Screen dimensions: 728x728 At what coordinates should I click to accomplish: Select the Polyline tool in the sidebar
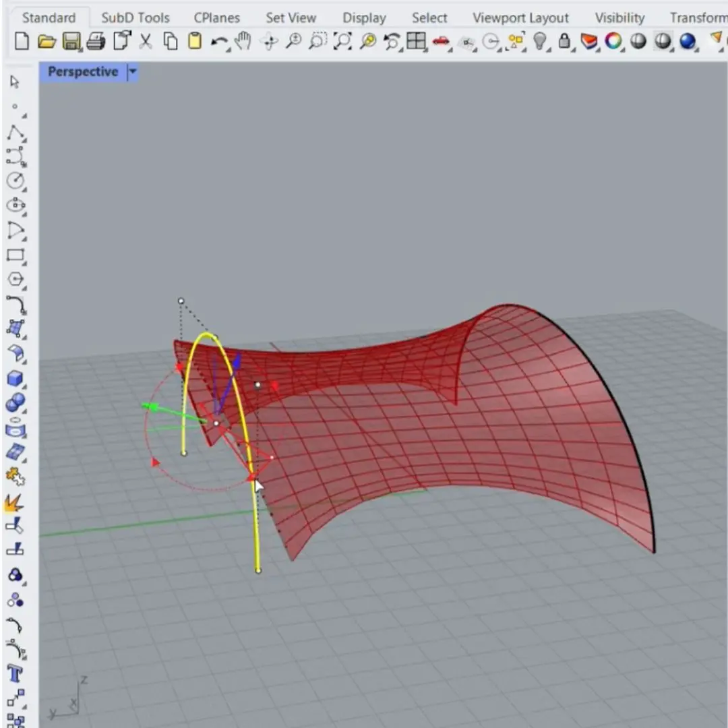pos(16,133)
